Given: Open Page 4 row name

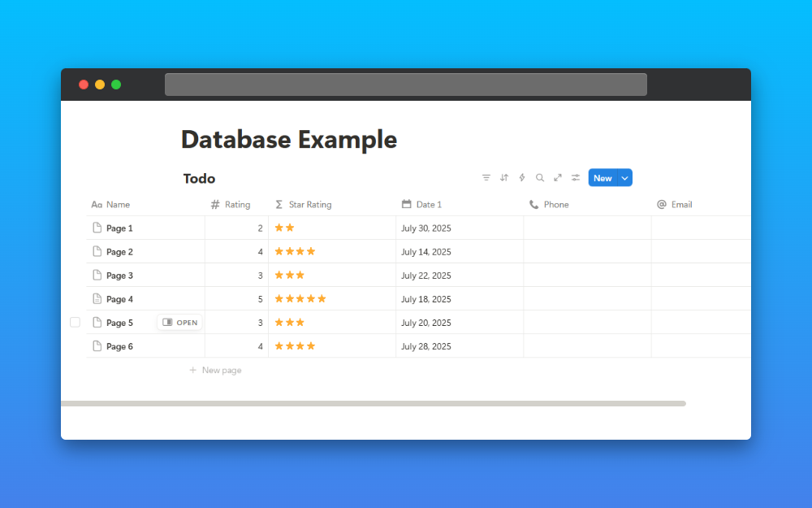Looking at the screenshot, I should [119, 299].
